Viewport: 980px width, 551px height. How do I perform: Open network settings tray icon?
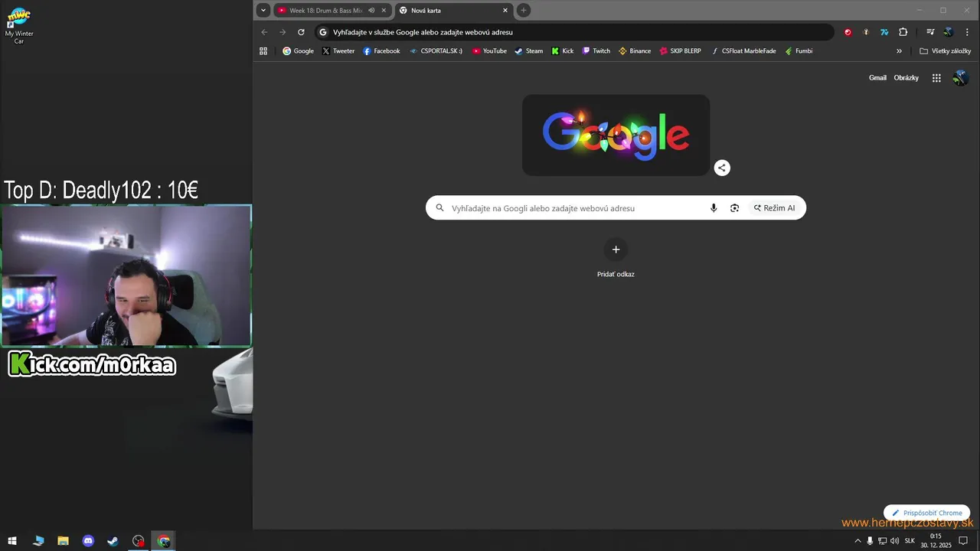pos(882,541)
